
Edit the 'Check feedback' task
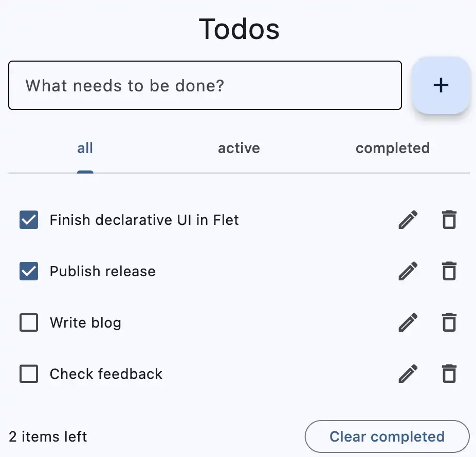[x=408, y=374]
